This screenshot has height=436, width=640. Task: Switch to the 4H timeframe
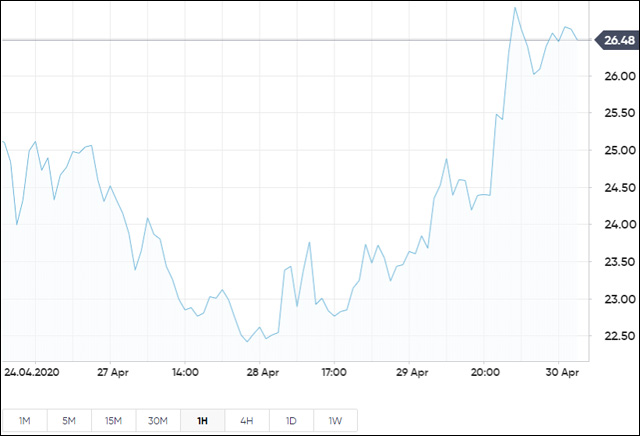(246, 420)
